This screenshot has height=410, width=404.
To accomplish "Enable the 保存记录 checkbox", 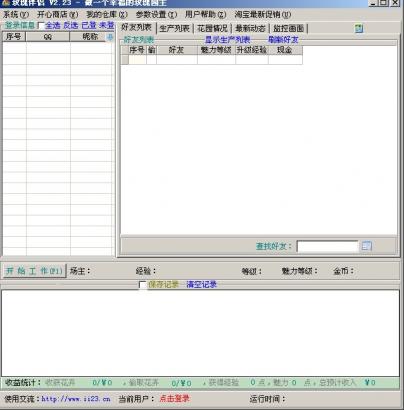I will tap(143, 285).
